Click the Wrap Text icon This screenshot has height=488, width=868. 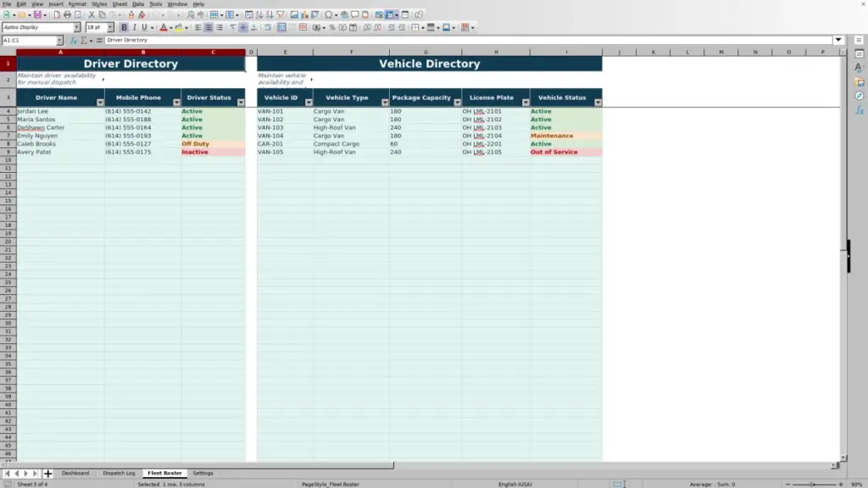[269, 27]
